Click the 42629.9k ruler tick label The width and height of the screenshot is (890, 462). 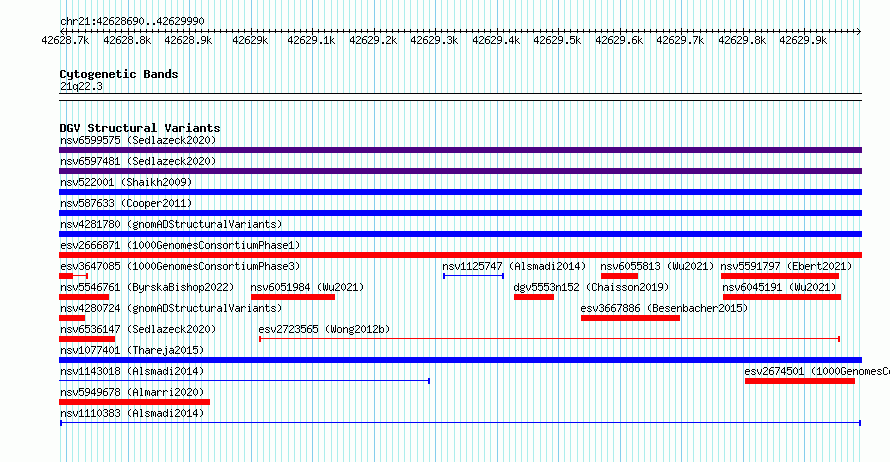click(x=803, y=40)
